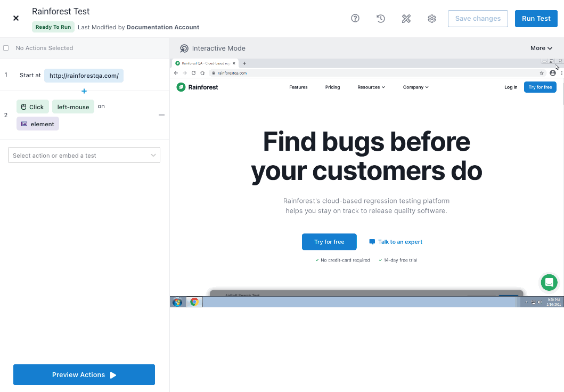Expand the Resources nav menu
Image resolution: width=564 pixels, height=392 pixels.
(371, 87)
